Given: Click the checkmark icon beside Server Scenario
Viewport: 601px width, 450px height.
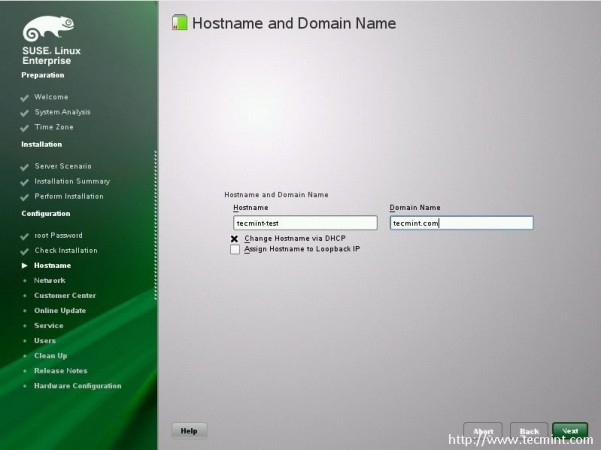Looking at the screenshot, I should click(x=25, y=167).
